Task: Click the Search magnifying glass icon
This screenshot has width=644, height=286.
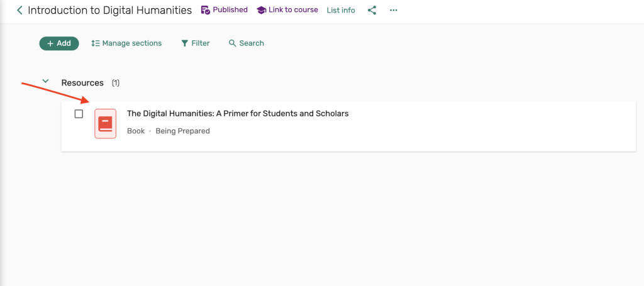Action: (x=232, y=43)
